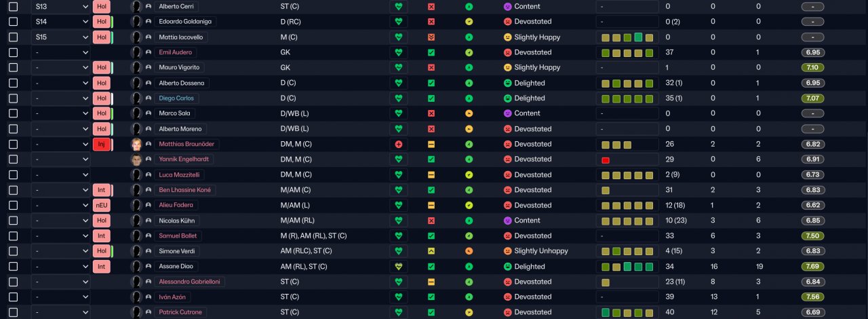Click the nEU badge next to Alieu Fadera
Image resolution: width=868 pixels, height=319 pixels.
point(101,205)
